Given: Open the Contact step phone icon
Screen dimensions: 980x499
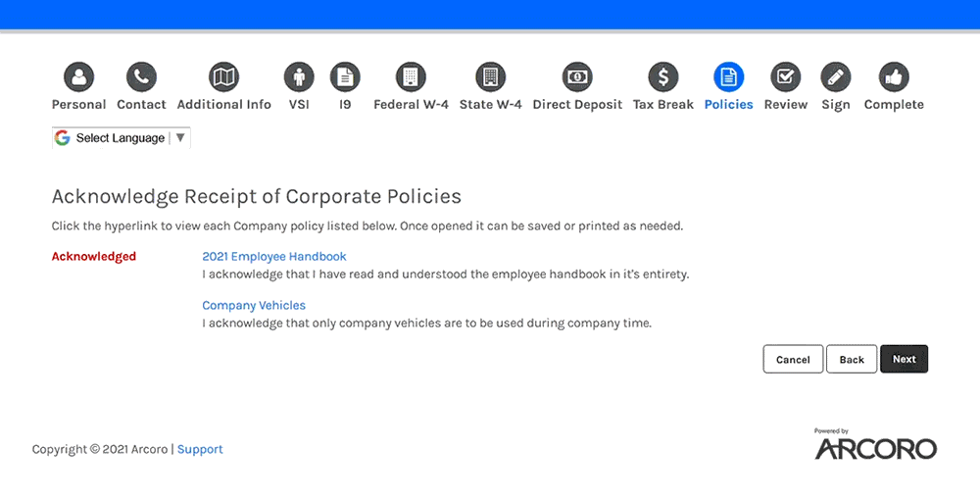Looking at the screenshot, I should coord(141,76).
